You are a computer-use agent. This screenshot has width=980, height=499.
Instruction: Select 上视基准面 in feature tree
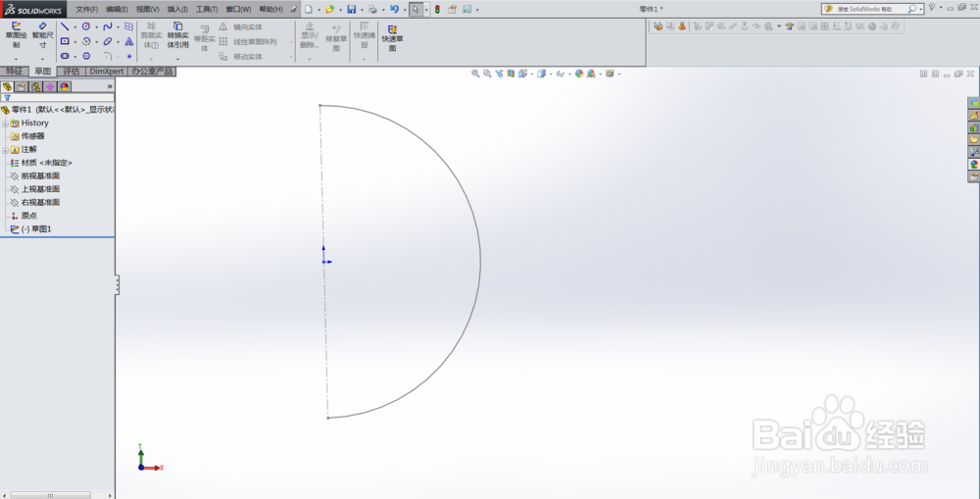[x=40, y=189]
